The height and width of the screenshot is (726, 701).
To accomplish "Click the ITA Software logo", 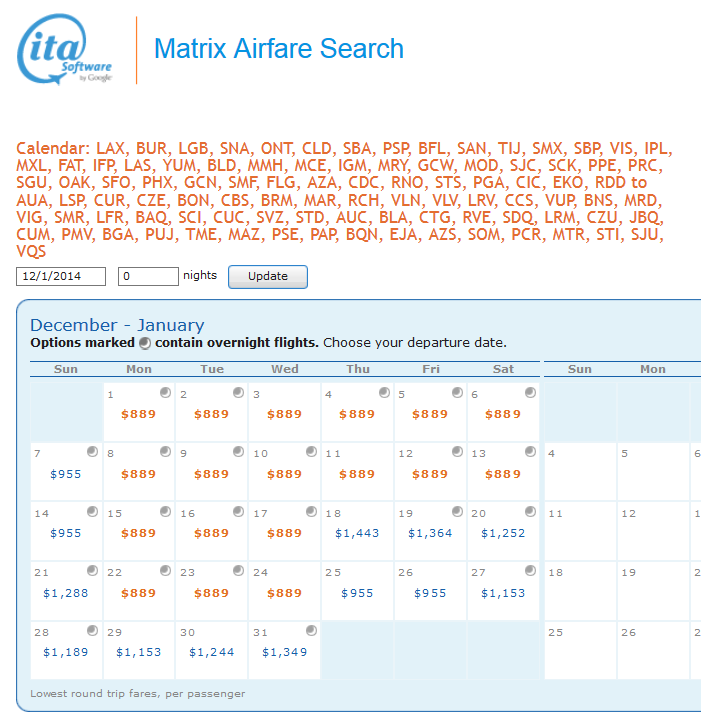I will (66, 50).
